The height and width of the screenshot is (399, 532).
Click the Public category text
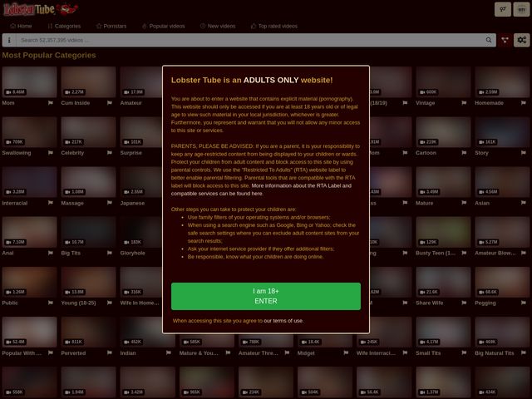click(x=10, y=303)
